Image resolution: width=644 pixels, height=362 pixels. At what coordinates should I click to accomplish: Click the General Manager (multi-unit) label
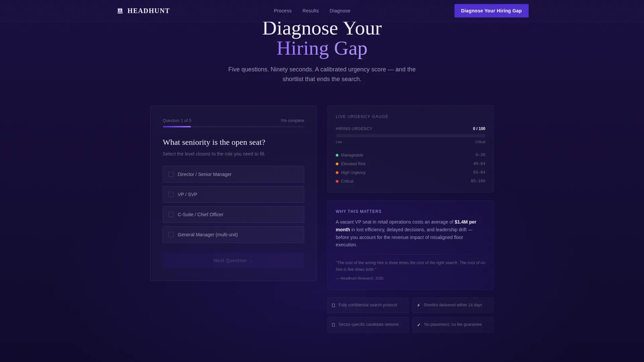coord(208,235)
